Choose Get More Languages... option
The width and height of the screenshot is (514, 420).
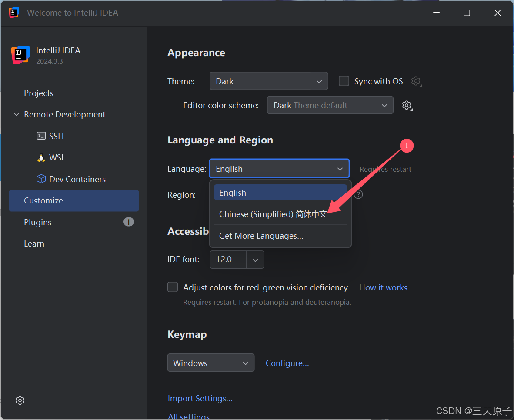[280, 236]
